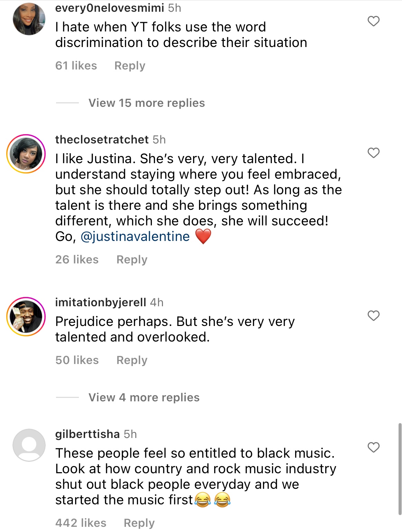Heart gilberttisha's comment about black music
Image resolution: width=402 pixels, height=532 pixels.
[x=373, y=447]
